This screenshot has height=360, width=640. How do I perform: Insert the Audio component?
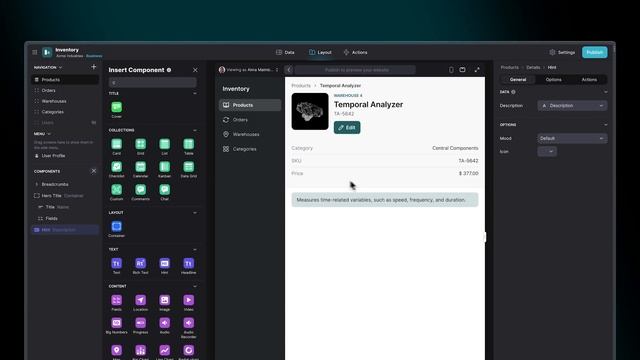[164, 323]
